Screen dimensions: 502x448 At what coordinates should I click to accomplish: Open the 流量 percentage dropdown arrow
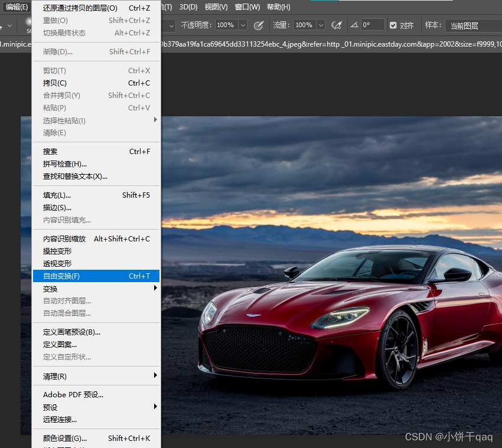click(321, 25)
